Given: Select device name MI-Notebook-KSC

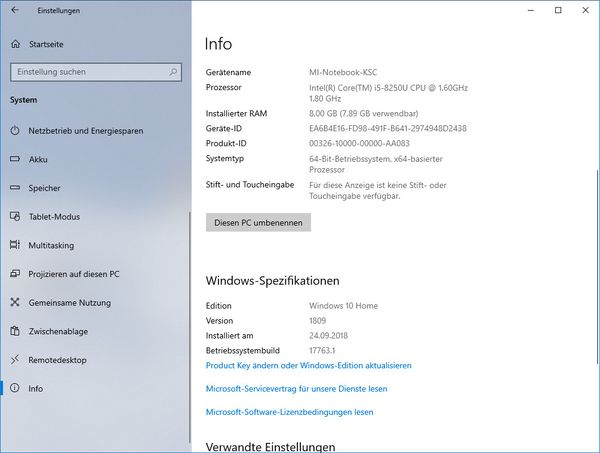Looking at the screenshot, I should point(343,72).
